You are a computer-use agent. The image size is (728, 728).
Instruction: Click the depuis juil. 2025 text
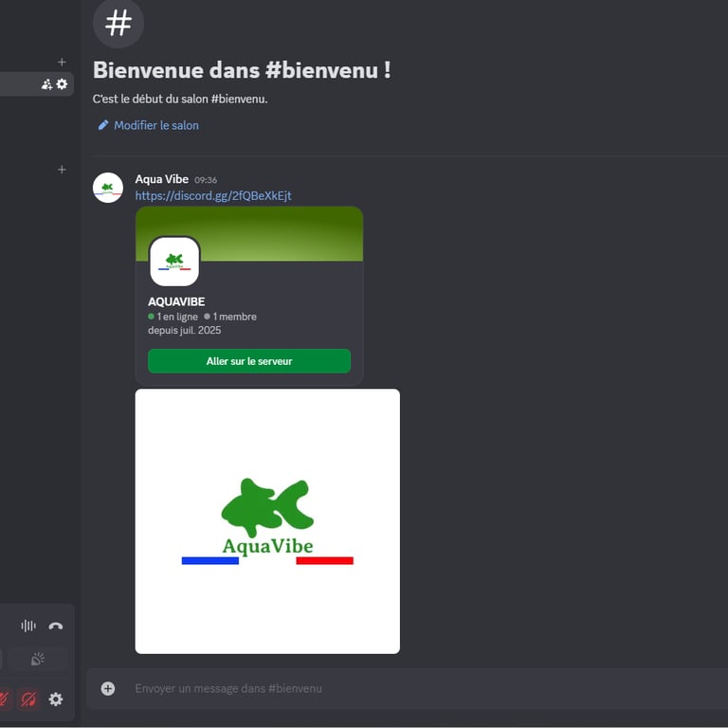point(184,330)
